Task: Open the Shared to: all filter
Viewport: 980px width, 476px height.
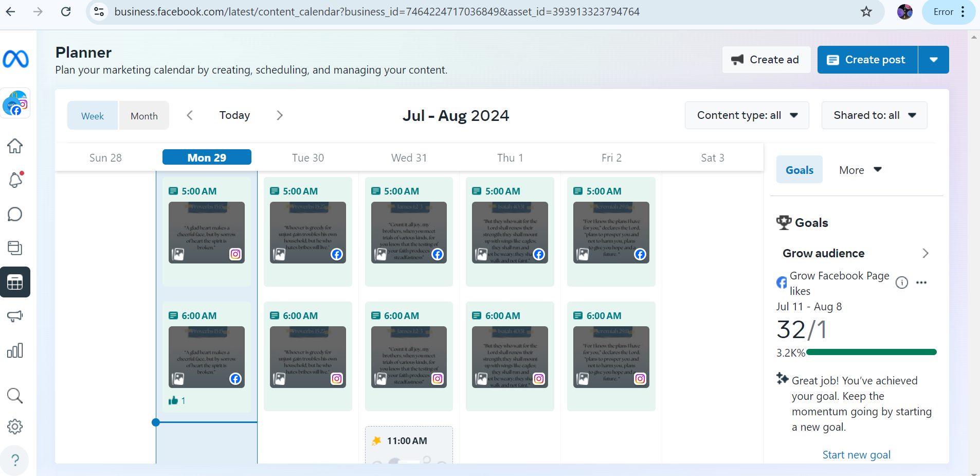Action: click(x=875, y=115)
